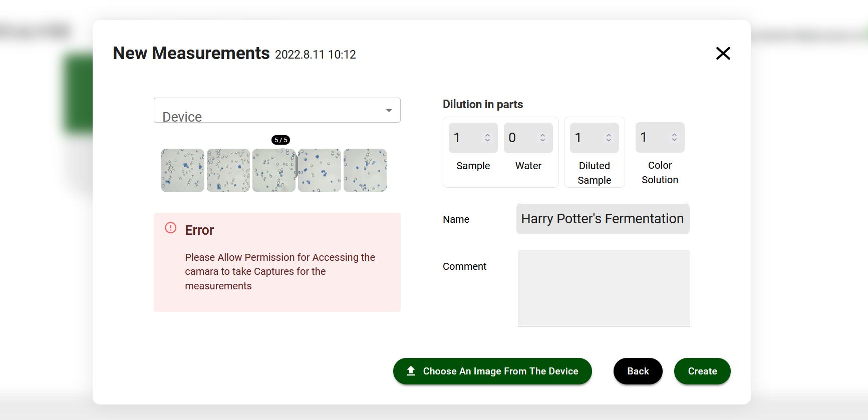Close the New Measurements dialog
Viewport: 868px width, 420px height.
click(723, 53)
